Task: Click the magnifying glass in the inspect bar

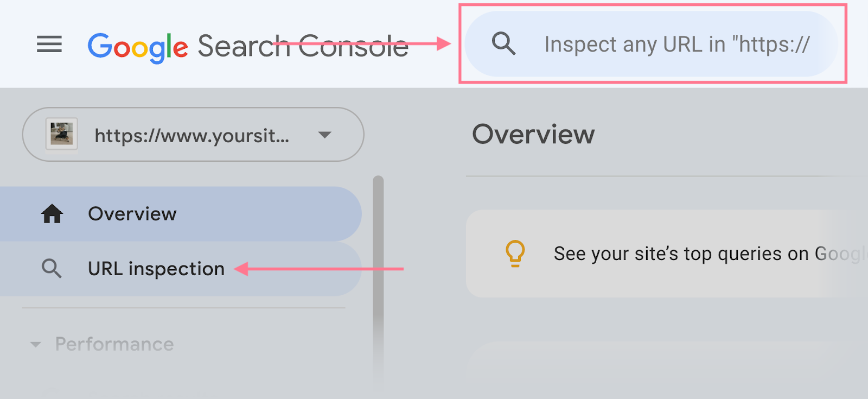Action: coord(503,43)
